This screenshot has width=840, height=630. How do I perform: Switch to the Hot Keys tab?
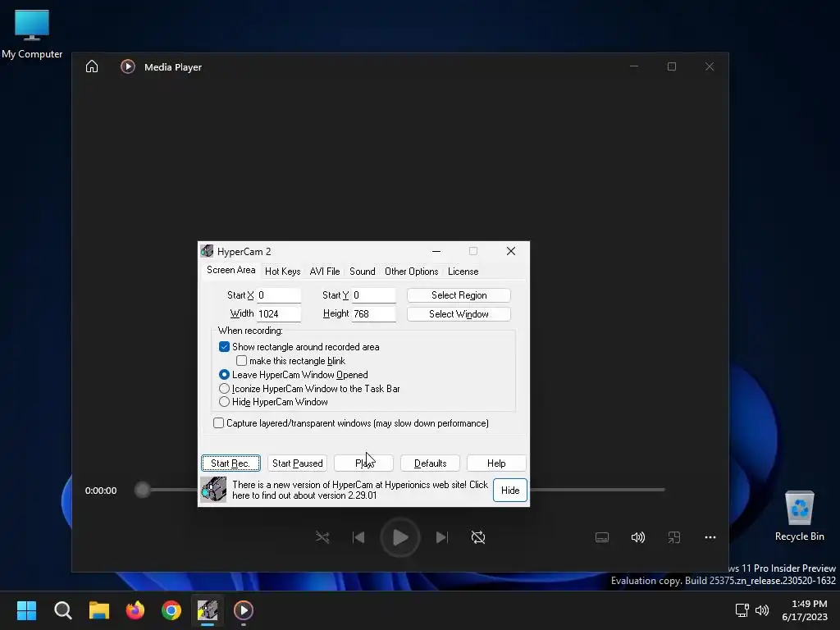[x=282, y=271]
